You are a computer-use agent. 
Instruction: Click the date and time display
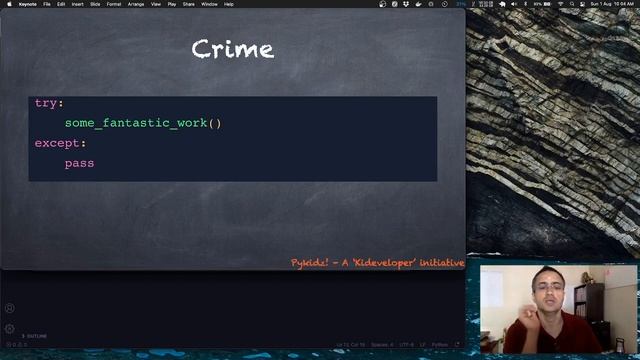pyautogui.click(x=612, y=4)
